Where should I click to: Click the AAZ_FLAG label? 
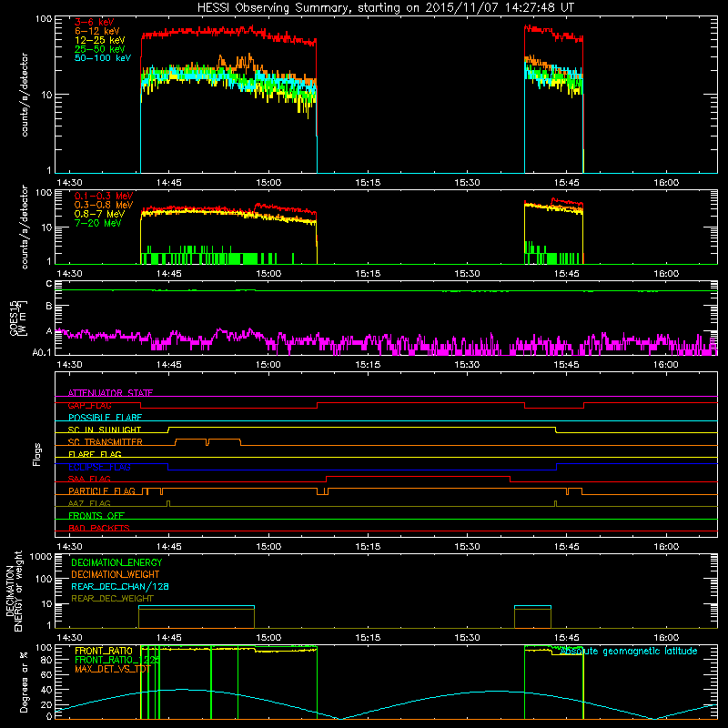coord(89,504)
